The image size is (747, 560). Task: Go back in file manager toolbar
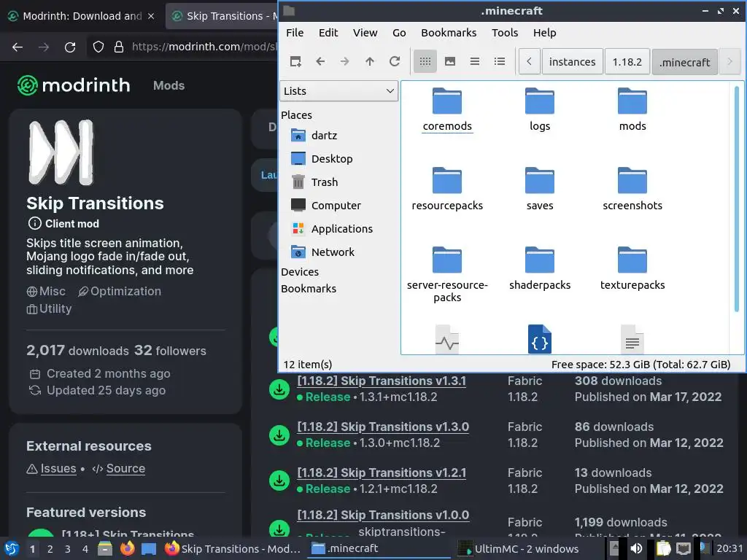click(320, 61)
